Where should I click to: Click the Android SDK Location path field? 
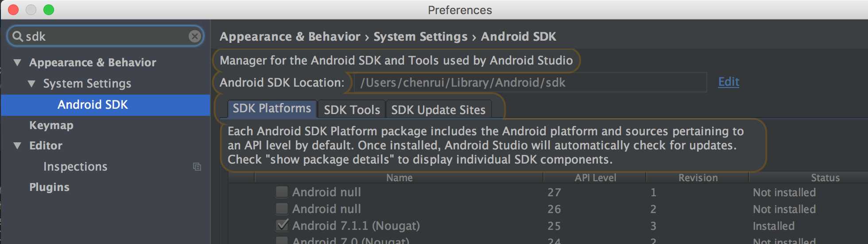coord(530,83)
